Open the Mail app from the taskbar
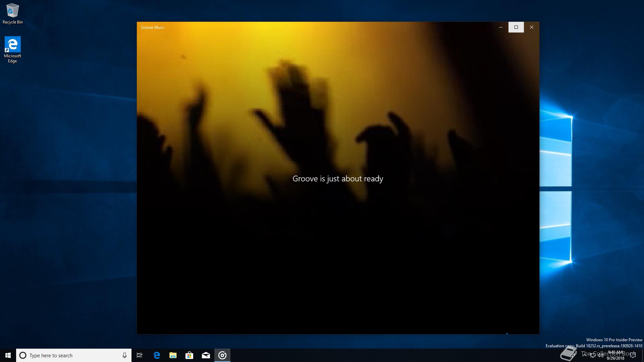 (206, 355)
